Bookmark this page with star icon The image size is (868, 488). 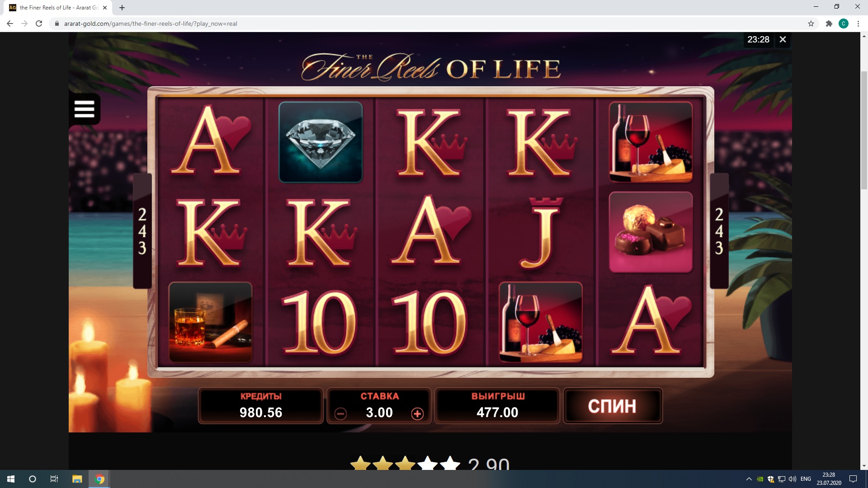811,23
